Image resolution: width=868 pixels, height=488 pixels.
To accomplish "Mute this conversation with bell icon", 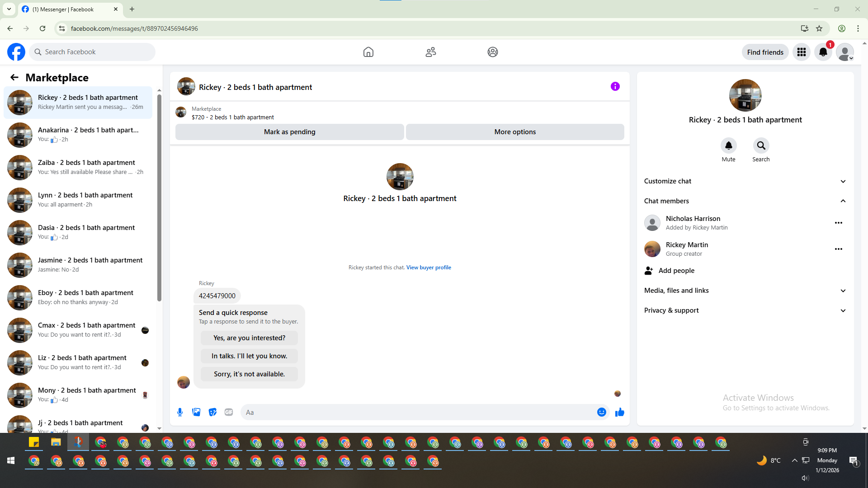I will pyautogui.click(x=728, y=145).
